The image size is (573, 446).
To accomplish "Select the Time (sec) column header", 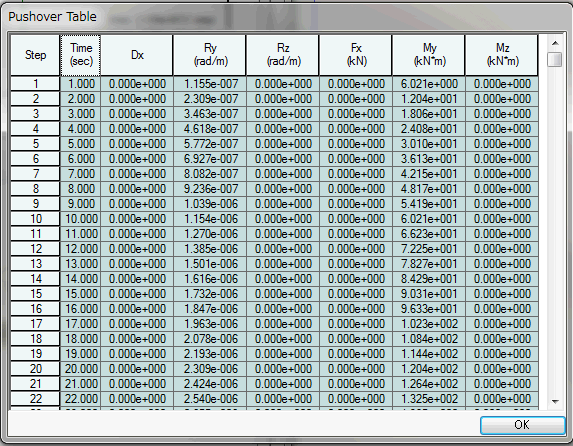I will [x=80, y=55].
